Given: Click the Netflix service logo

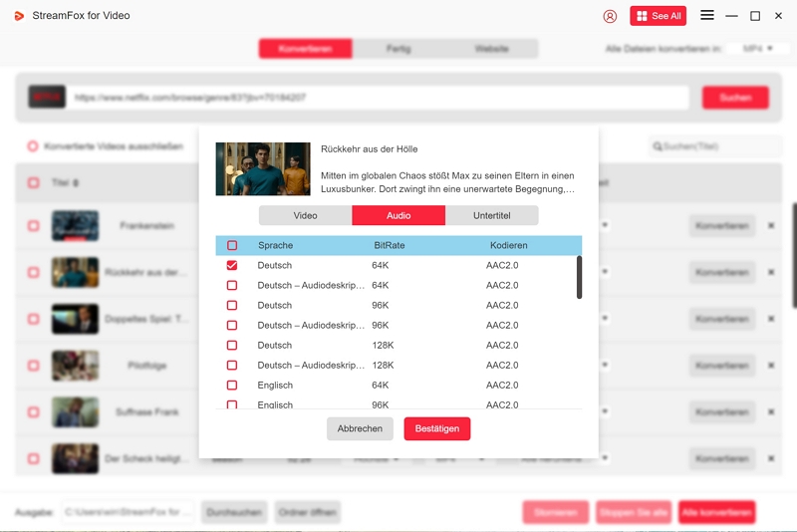Looking at the screenshot, I should click(47, 97).
